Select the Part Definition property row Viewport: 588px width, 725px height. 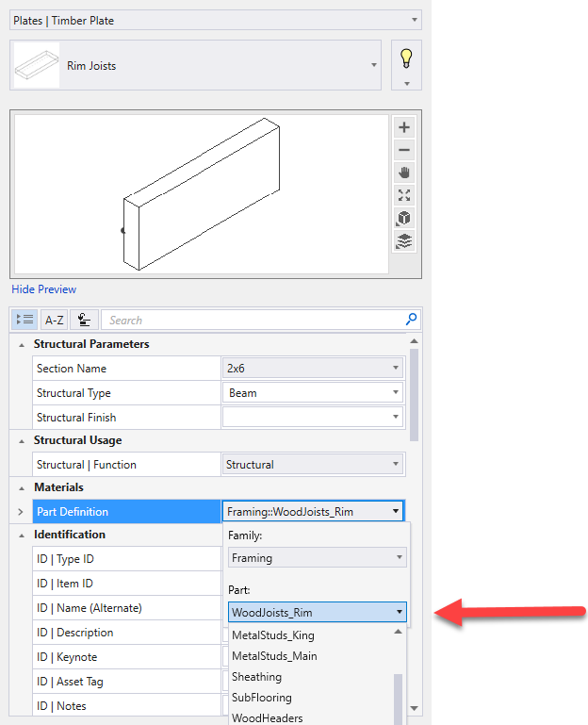pyautogui.click(x=126, y=511)
